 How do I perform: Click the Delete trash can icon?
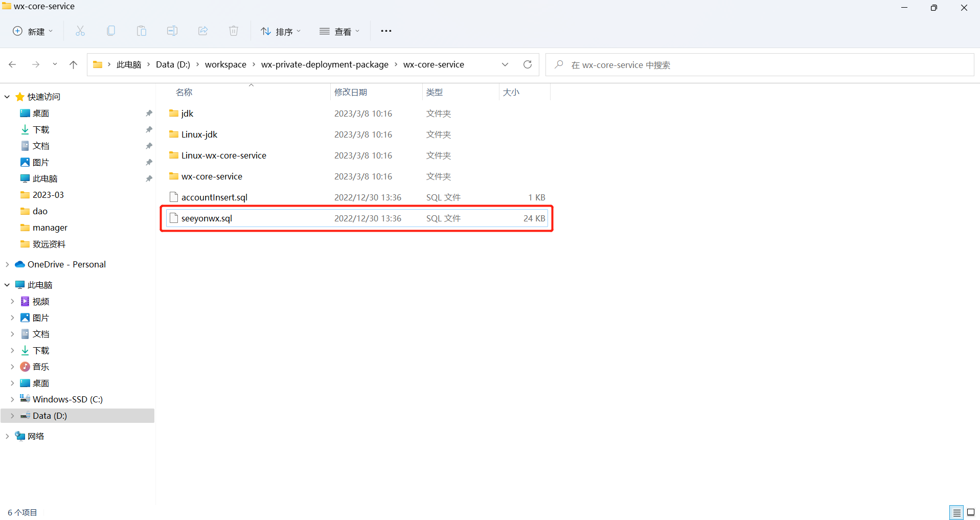(234, 31)
